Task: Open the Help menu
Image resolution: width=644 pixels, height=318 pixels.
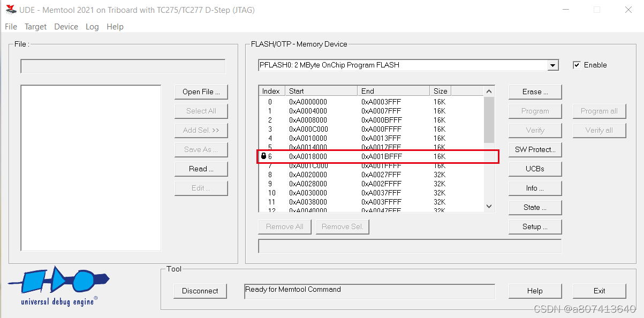Action: click(115, 27)
